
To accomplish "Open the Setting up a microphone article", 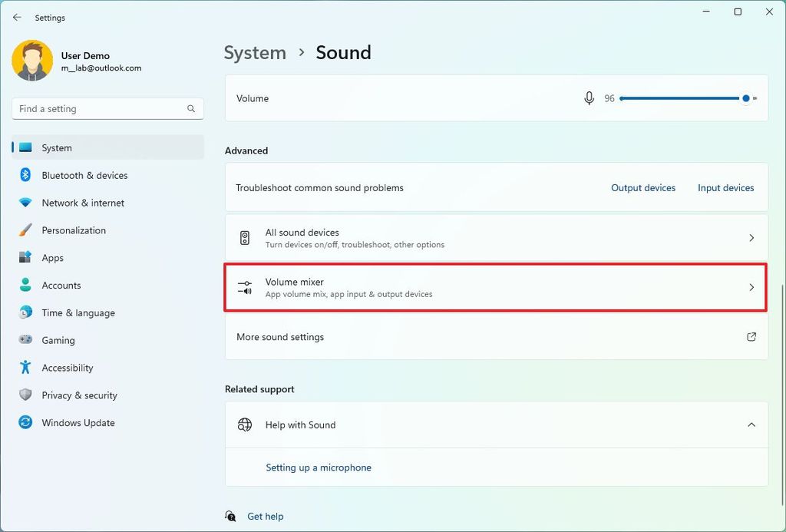I will pyautogui.click(x=319, y=467).
